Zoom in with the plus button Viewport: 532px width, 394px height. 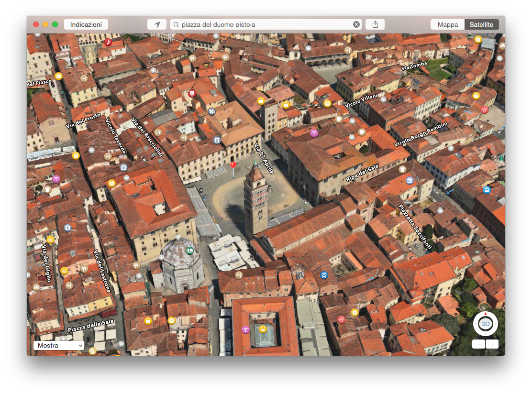pos(492,344)
